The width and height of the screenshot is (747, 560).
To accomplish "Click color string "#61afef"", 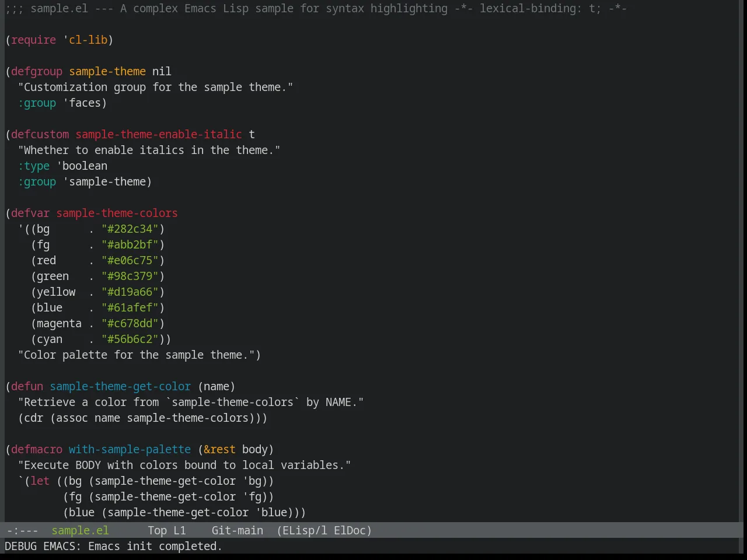I will click(x=130, y=307).
